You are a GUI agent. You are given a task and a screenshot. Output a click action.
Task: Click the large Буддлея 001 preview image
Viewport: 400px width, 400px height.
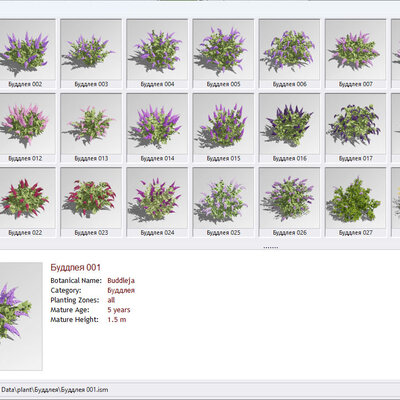(21, 316)
